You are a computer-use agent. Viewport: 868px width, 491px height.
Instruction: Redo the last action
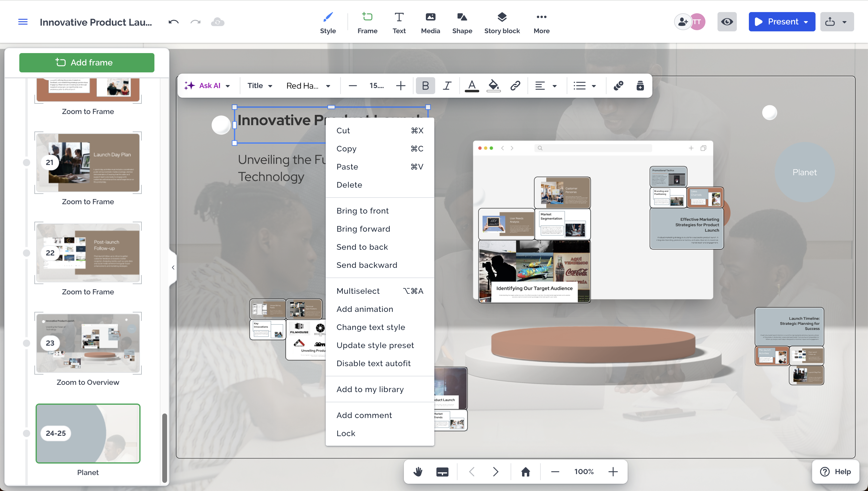coord(195,22)
